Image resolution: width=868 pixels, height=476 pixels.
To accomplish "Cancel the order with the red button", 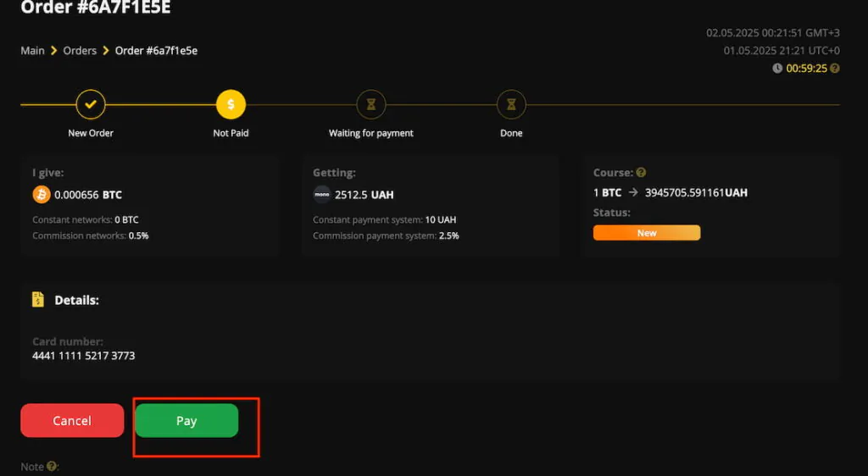I will (72, 421).
